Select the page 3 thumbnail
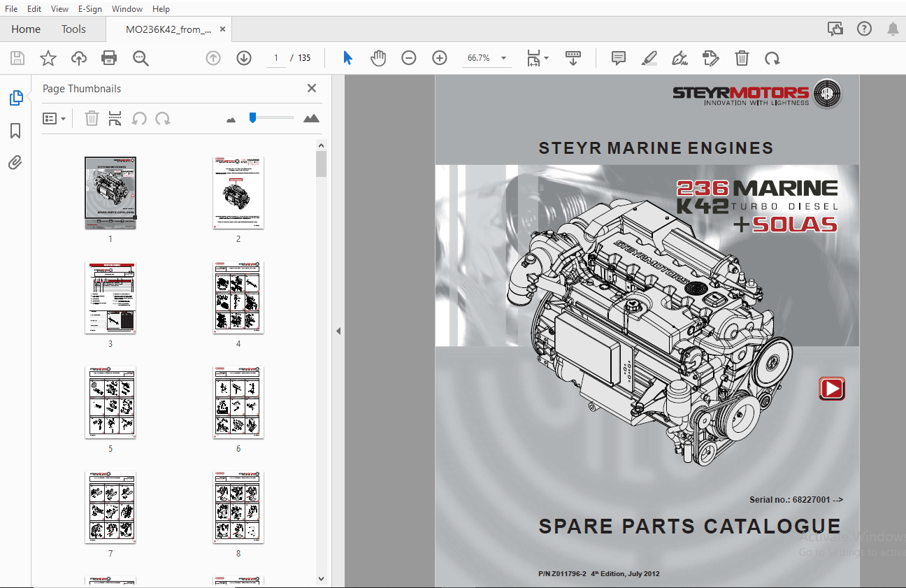Screen dimensions: 906x588 coord(110,297)
